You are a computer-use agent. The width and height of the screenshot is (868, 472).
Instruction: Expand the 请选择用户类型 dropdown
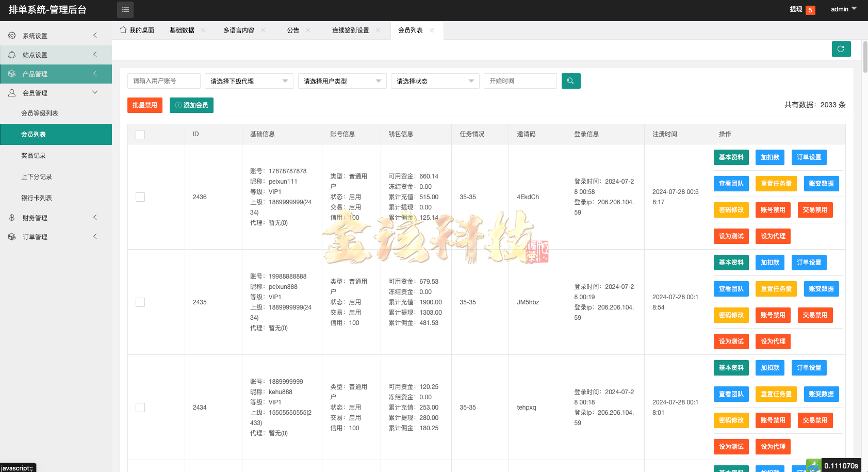342,80
